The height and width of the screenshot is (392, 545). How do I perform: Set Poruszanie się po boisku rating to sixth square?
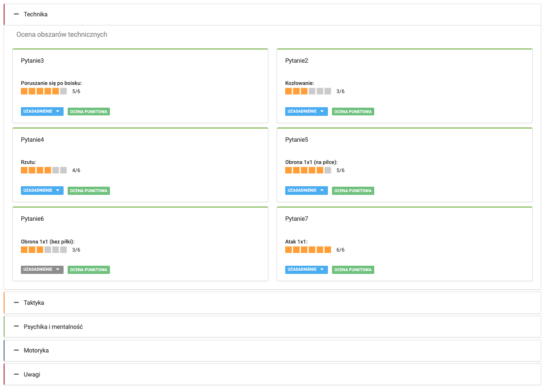click(63, 91)
